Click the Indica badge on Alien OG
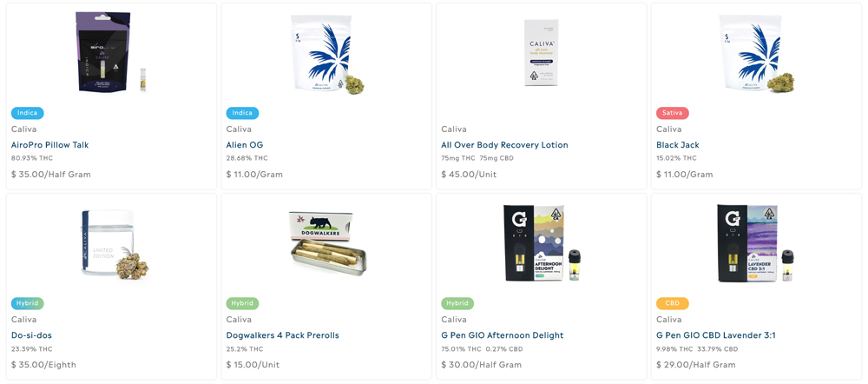868x384 pixels. [x=242, y=113]
